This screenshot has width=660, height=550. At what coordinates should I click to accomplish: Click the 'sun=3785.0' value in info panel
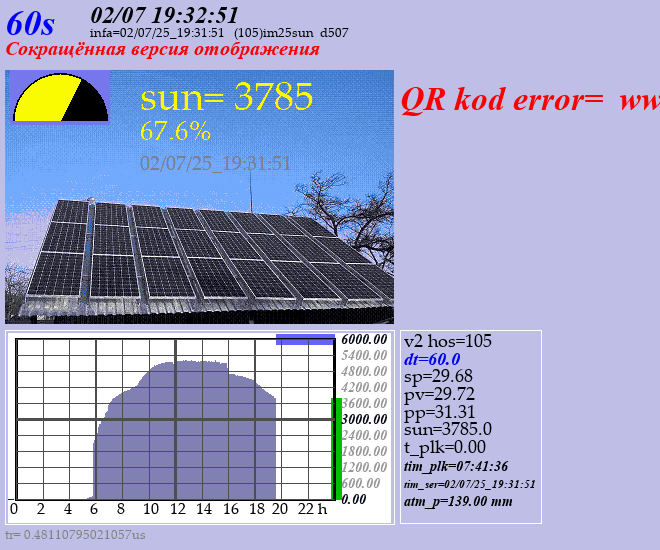coord(448,429)
